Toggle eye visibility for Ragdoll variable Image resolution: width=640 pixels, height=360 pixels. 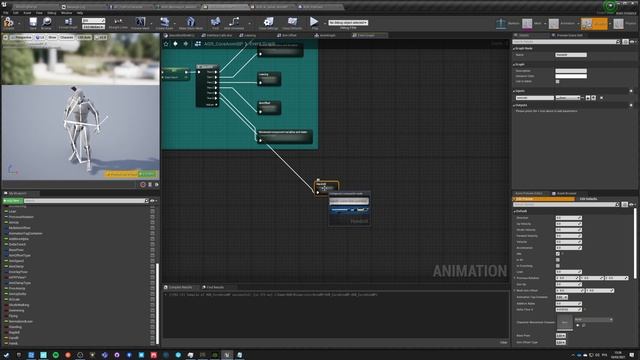tap(152, 332)
